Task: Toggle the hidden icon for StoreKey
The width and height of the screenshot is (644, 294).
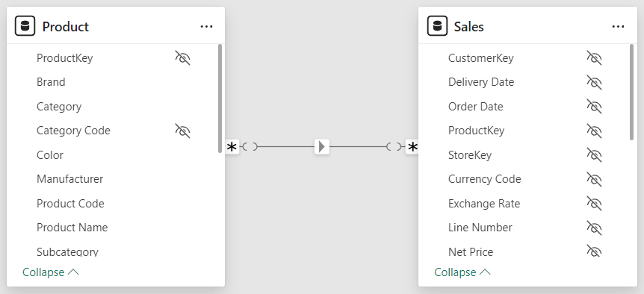Action: pyautogui.click(x=594, y=155)
